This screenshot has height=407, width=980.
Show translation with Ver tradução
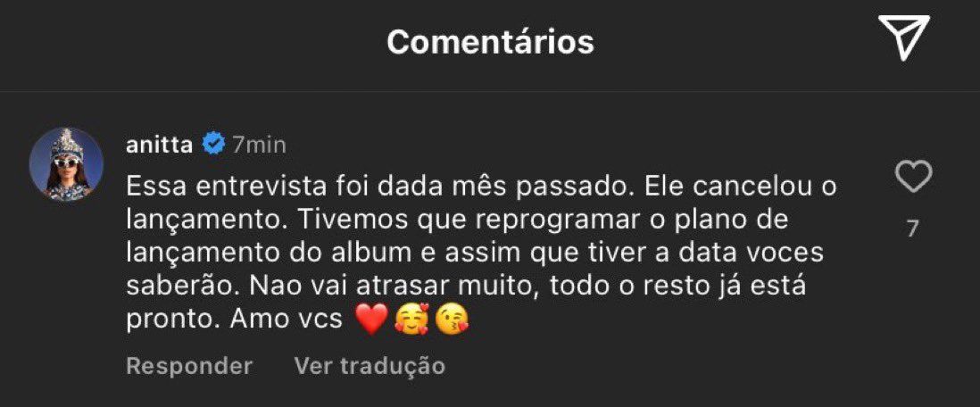(x=370, y=366)
